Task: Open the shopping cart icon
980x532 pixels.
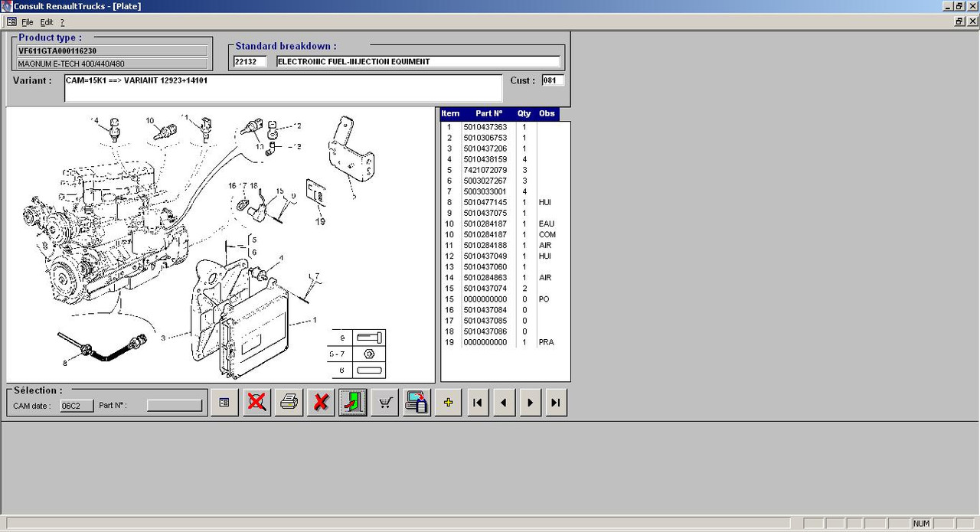Action: tap(385, 403)
